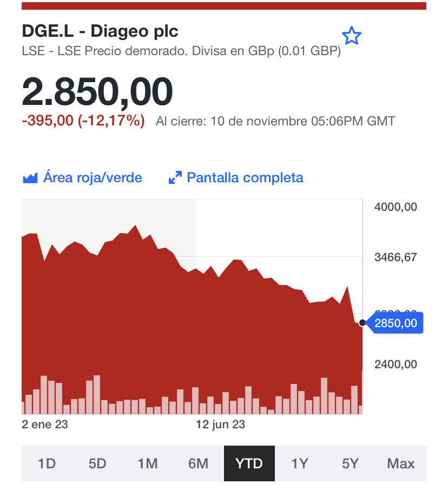
Task: Select the YTD time range
Action: coord(249,463)
